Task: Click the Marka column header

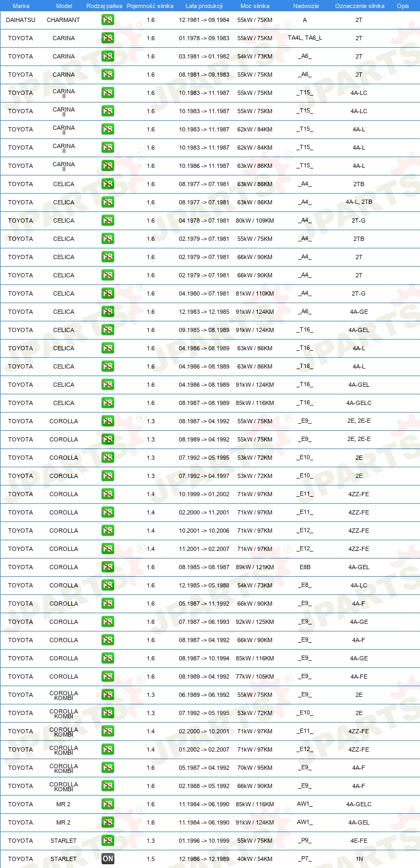Action: pos(21,6)
